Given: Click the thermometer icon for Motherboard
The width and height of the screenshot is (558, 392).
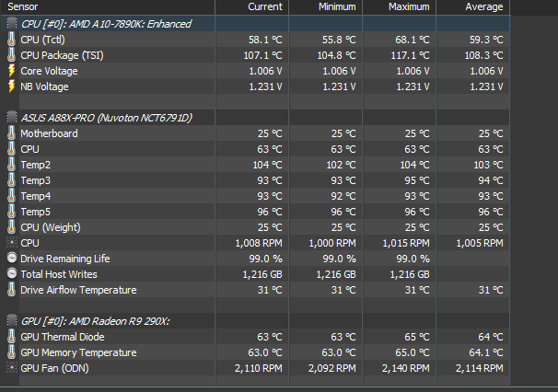Looking at the screenshot, I should (x=11, y=133).
